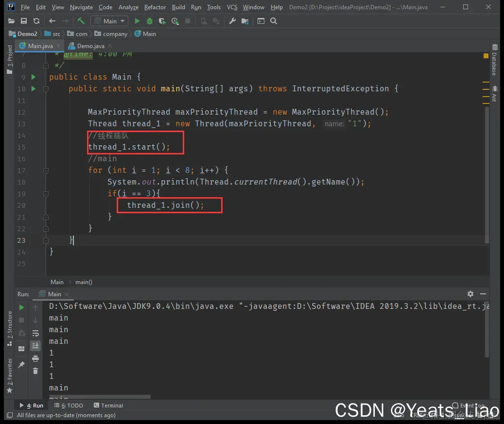
Task: Click the Run console horizontal scrollbar
Action: click(100, 397)
